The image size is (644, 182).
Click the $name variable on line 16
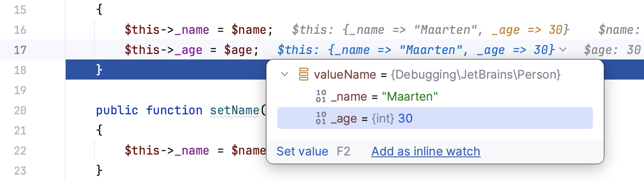[x=249, y=30]
